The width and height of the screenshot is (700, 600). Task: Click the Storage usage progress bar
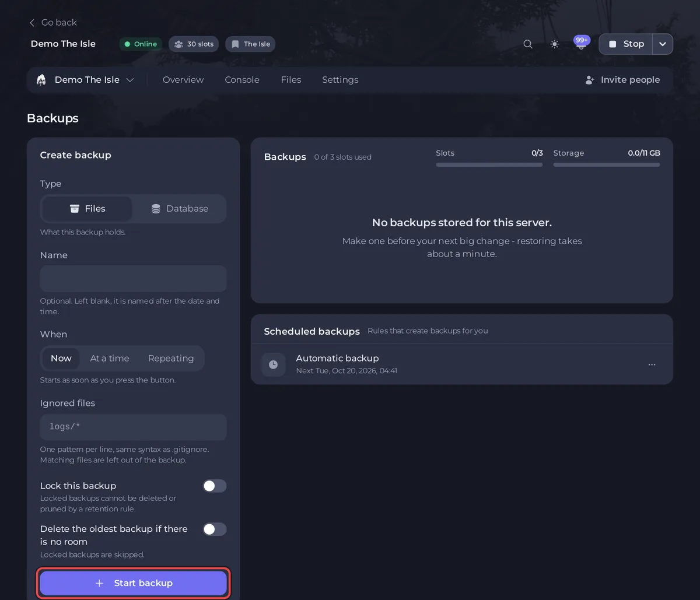pos(607,165)
